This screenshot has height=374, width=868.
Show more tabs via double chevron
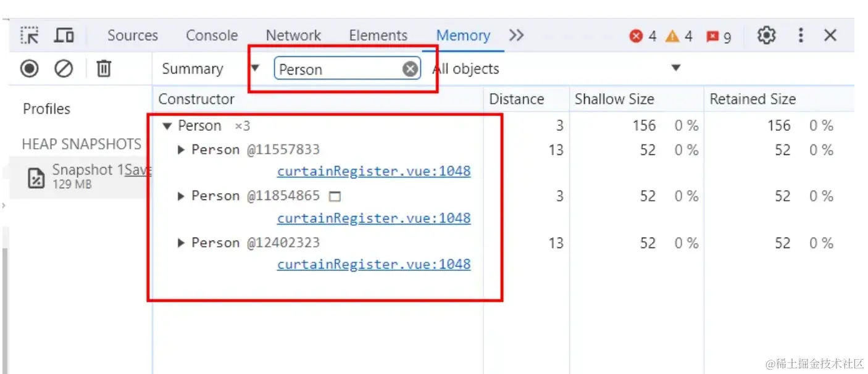(x=517, y=36)
